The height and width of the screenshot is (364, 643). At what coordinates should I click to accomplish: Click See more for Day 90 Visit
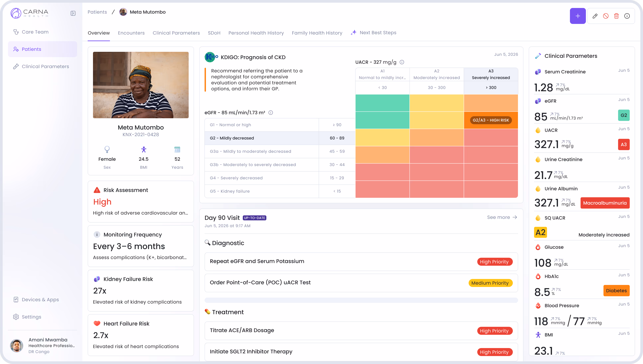502,217
